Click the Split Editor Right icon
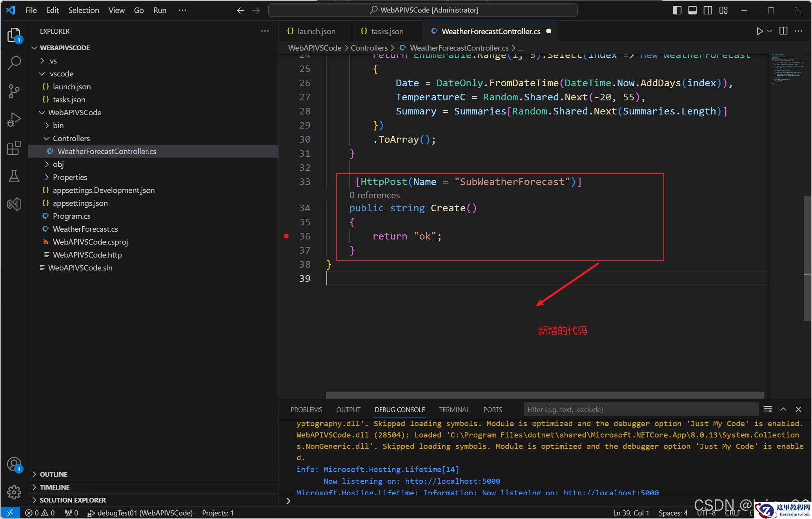812x519 pixels. (783, 31)
